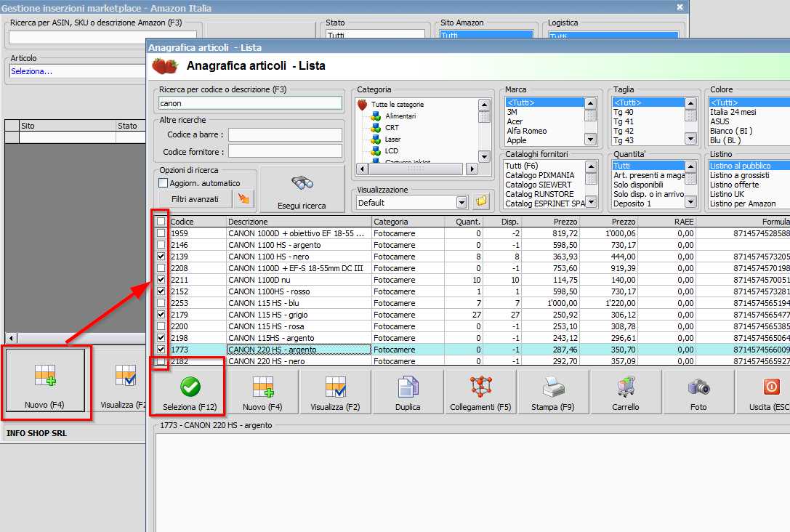Screen dimensions: 790x532
Task: Close the Gestione inserzioni marketplace window
Action: click(680, 7)
